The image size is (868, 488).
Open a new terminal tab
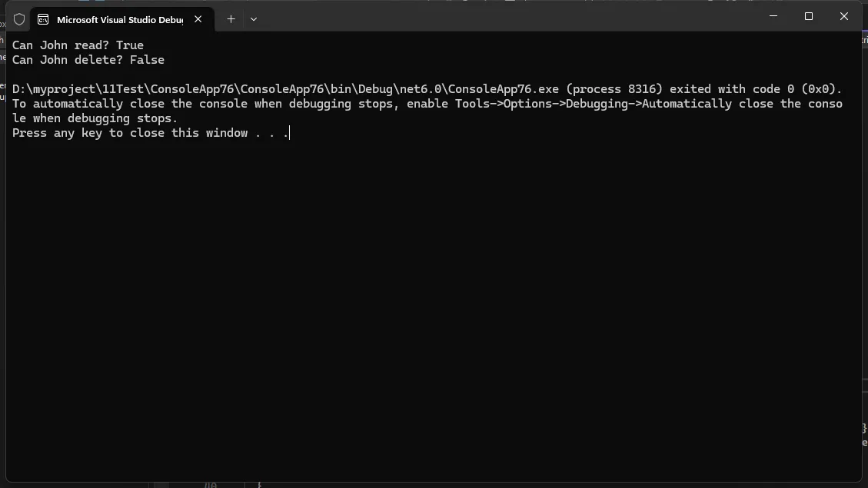(231, 19)
